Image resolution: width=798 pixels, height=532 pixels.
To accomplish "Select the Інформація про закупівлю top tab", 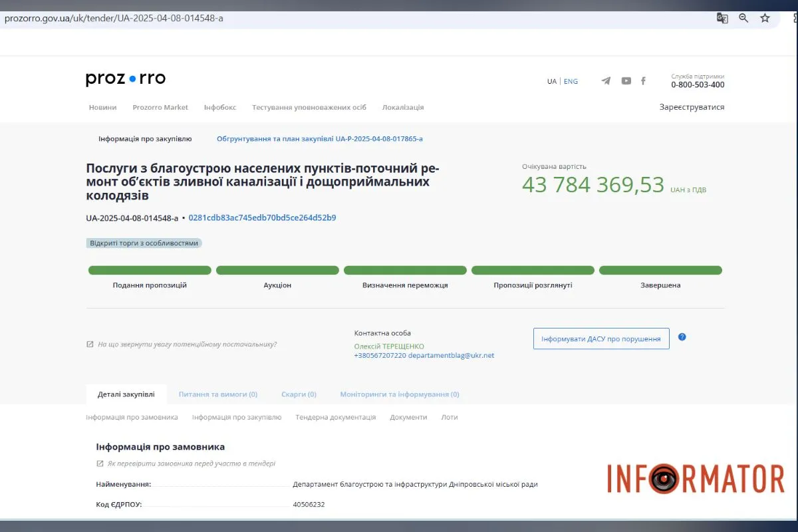I will [145, 139].
